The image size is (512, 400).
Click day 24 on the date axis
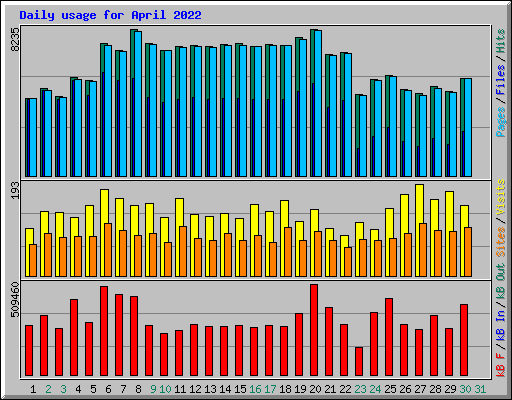(375, 389)
